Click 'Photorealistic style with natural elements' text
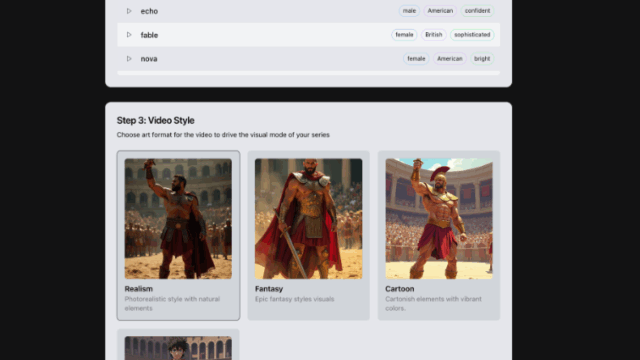This screenshot has width=640, height=360. click(x=172, y=304)
